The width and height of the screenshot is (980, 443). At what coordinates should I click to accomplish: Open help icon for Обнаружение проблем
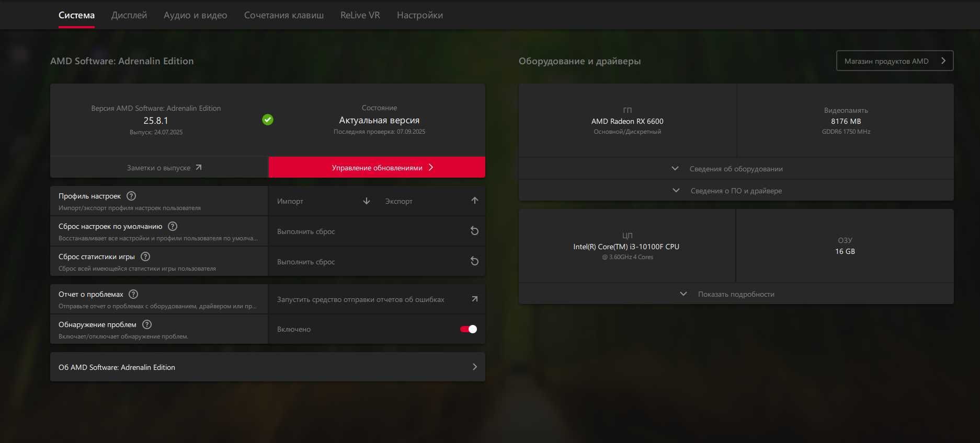(147, 324)
